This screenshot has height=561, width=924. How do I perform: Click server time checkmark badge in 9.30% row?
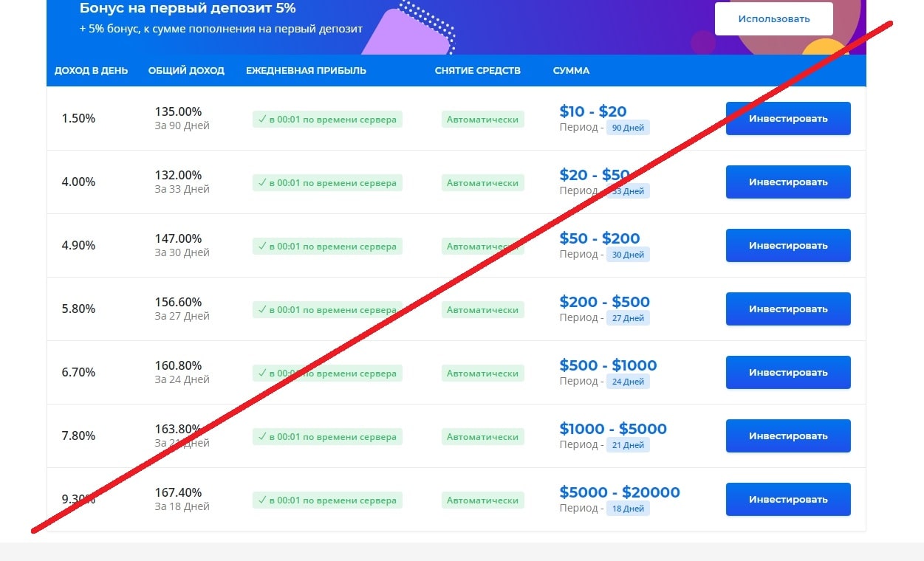327,500
